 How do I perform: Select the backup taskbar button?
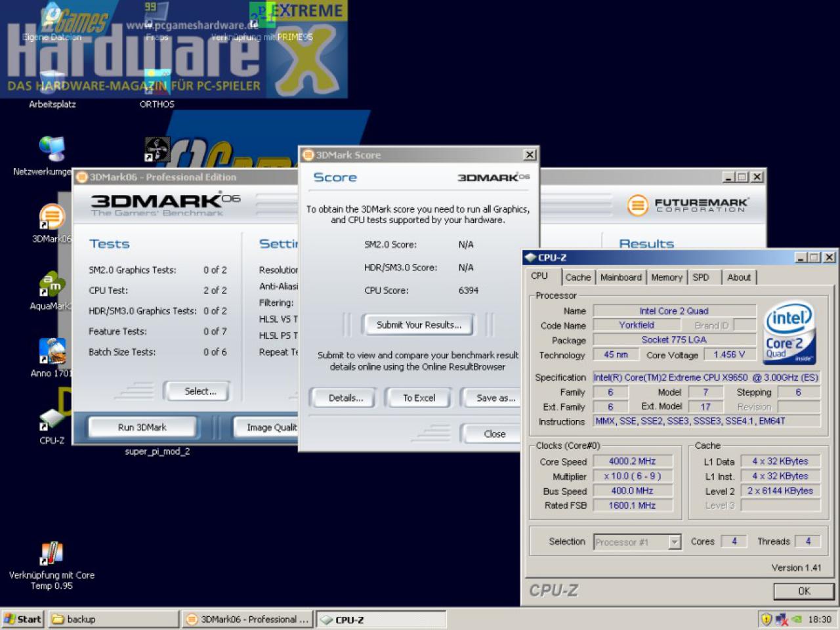(x=113, y=619)
